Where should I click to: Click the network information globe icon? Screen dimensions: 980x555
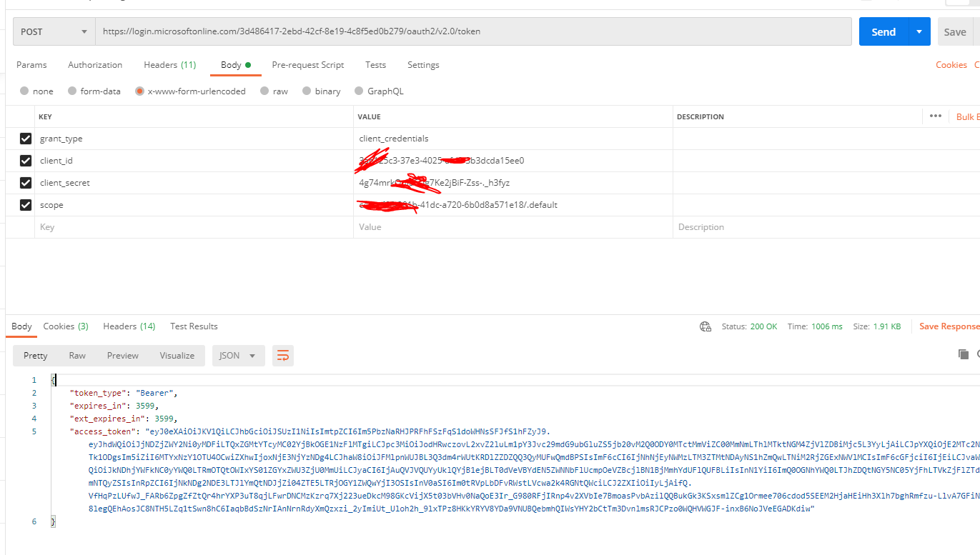click(706, 326)
